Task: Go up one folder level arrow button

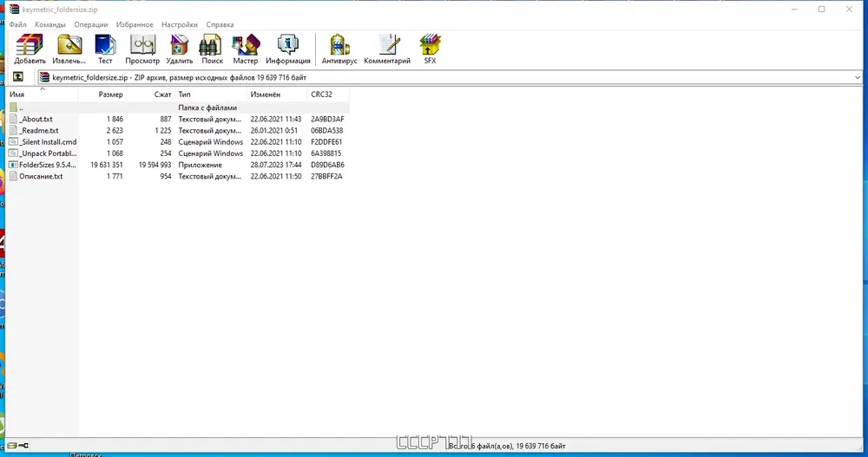Action: point(18,77)
